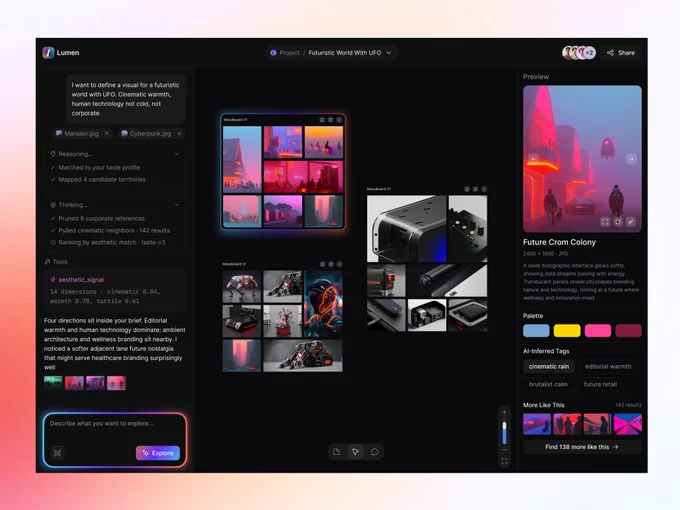
Task: Click Pruned 6 corporate references step
Action: pos(101,219)
